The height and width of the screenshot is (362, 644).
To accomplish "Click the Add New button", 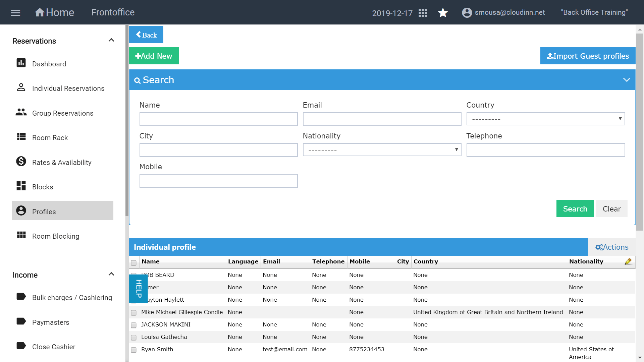I will click(x=154, y=56).
